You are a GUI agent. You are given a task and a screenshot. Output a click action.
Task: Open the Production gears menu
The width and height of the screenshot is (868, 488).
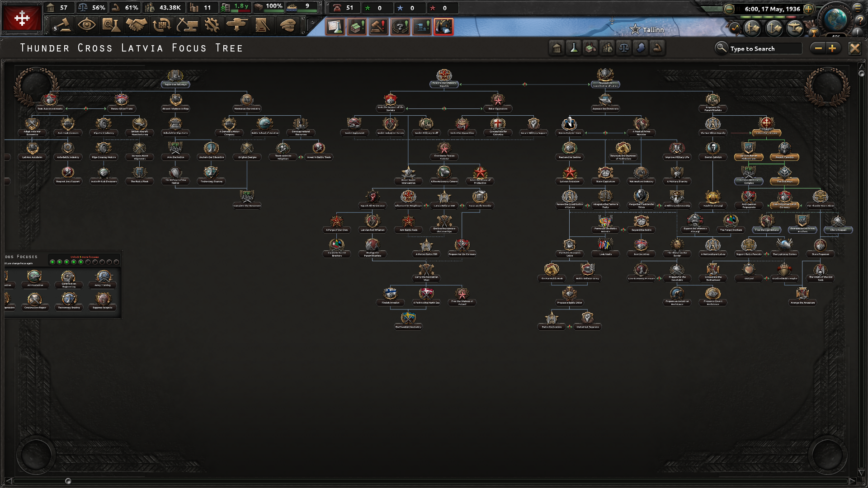pyautogui.click(x=212, y=25)
